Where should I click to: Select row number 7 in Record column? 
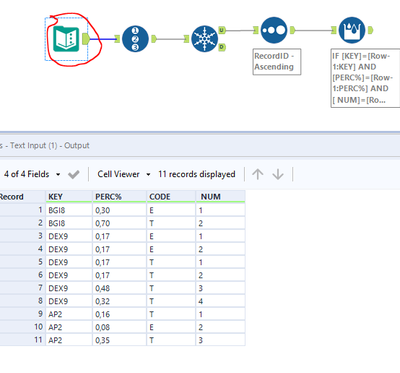[22, 288]
